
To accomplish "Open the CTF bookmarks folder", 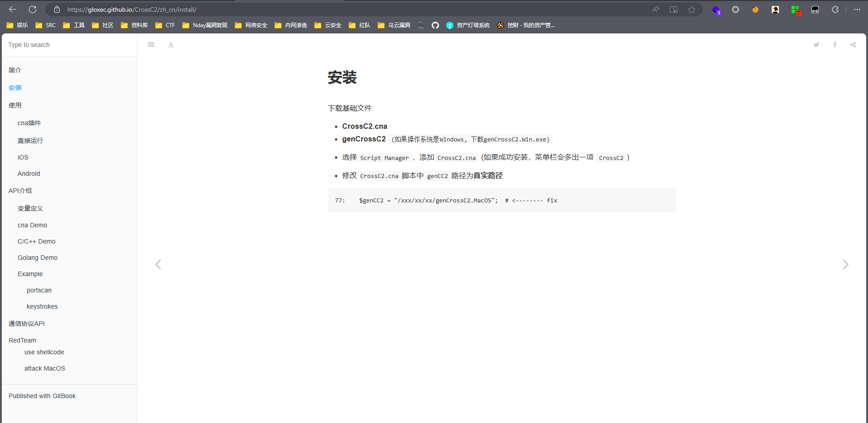I will 165,25.
